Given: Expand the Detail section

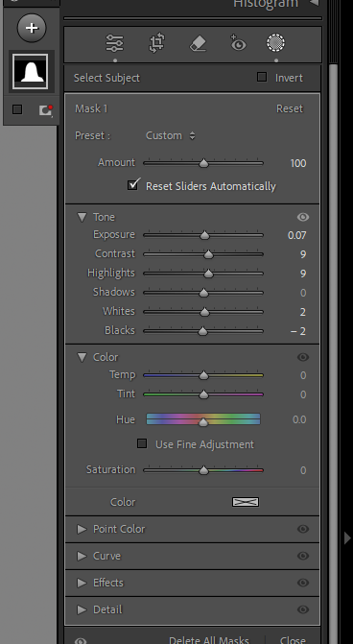Looking at the screenshot, I should 82,609.
